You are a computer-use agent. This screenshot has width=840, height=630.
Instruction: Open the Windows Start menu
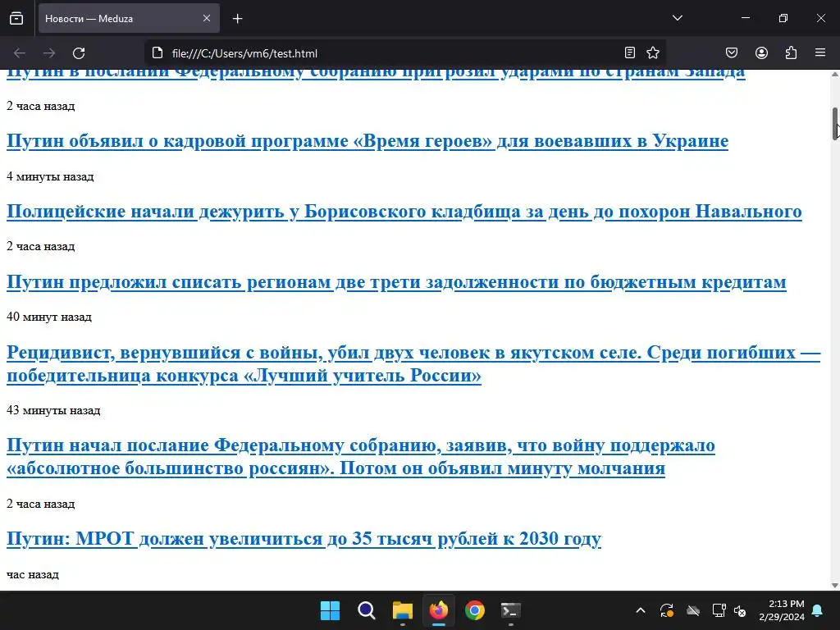tap(330, 610)
